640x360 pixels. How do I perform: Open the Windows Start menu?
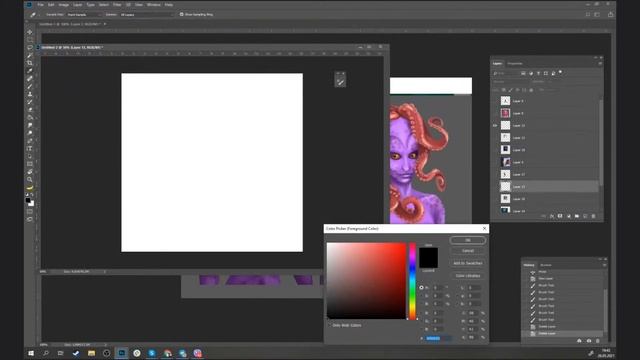click(31, 353)
